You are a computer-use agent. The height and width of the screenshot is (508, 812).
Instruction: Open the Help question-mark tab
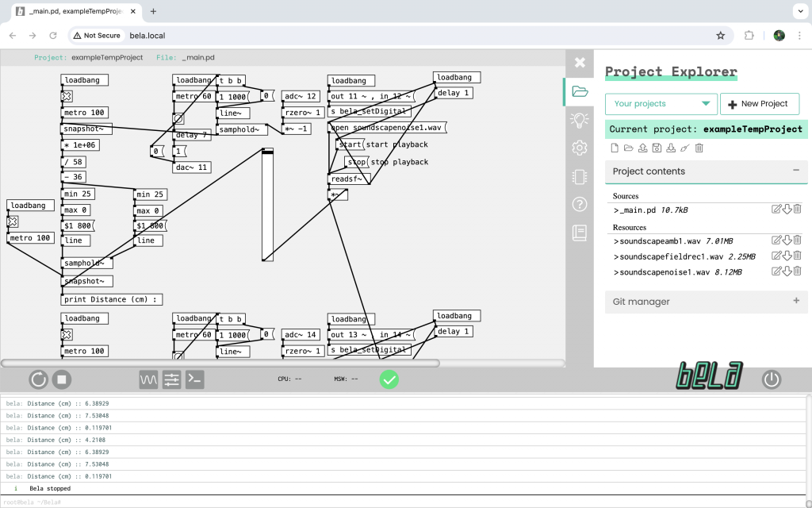(x=580, y=204)
